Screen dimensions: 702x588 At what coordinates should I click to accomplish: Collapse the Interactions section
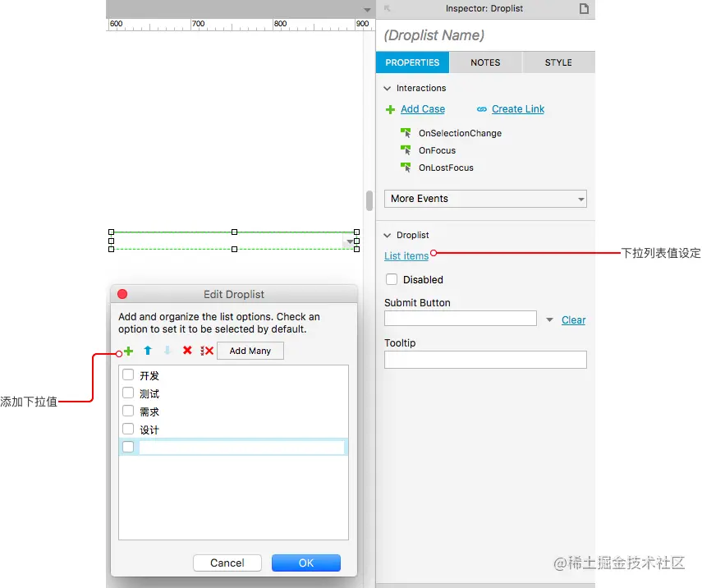(x=388, y=88)
